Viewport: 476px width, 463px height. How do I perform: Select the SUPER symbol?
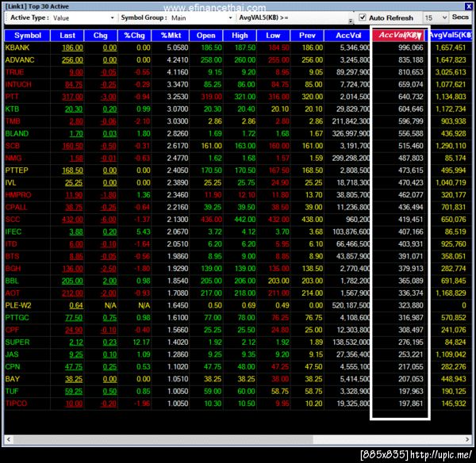pos(17,342)
